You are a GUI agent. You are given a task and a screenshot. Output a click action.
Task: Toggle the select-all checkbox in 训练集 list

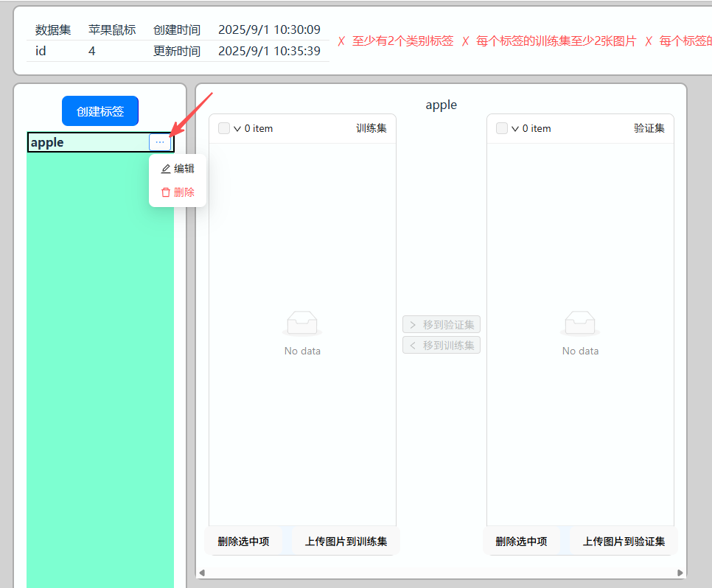[224, 128]
